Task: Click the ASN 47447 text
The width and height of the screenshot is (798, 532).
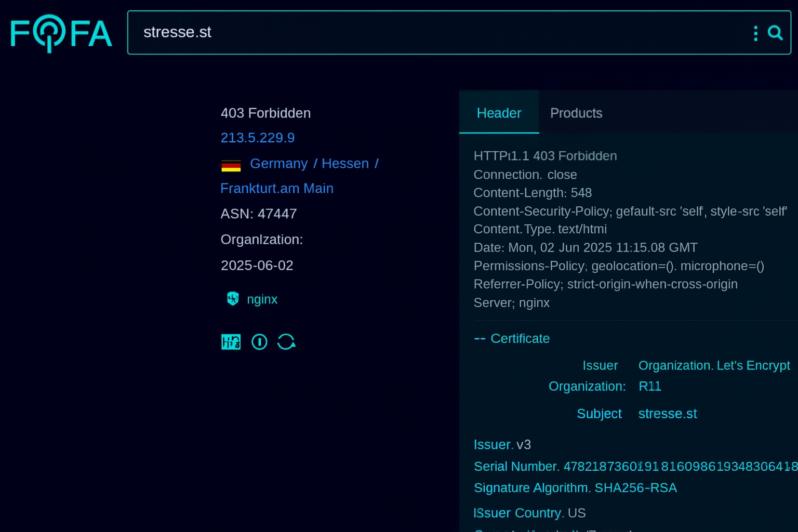Action: pos(258,214)
